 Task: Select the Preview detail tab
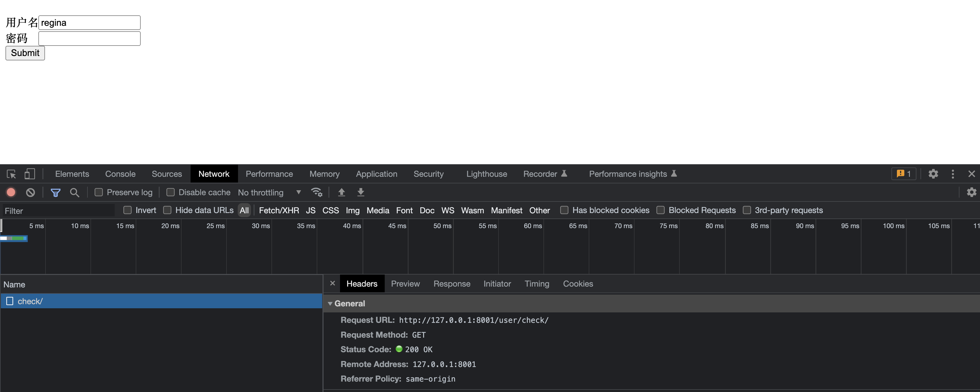[x=405, y=283]
